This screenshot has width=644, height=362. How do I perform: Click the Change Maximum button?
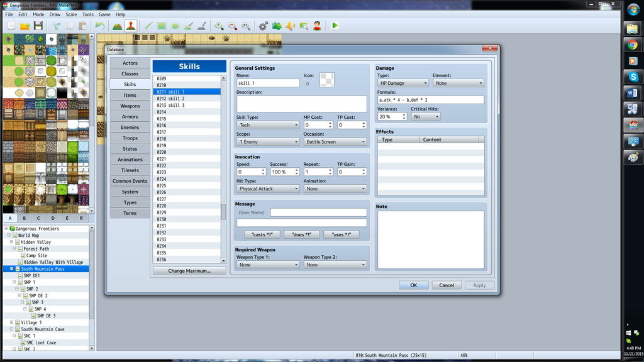(x=189, y=271)
